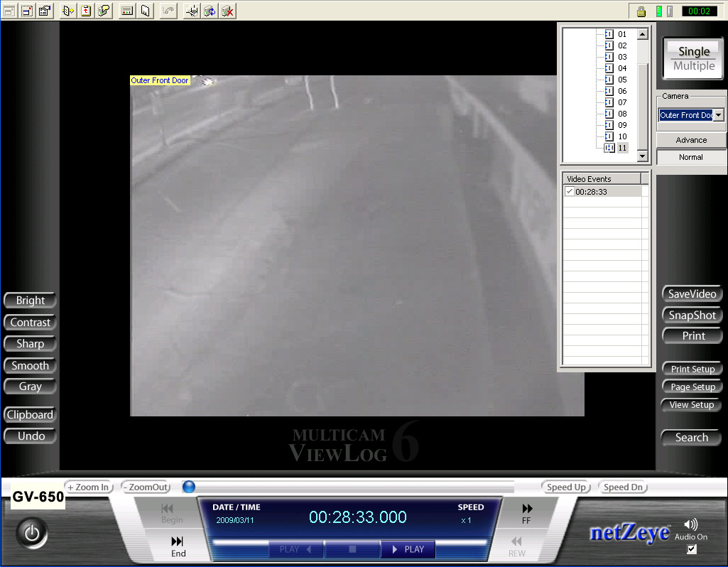Click the red X toolbar icon

point(227,11)
